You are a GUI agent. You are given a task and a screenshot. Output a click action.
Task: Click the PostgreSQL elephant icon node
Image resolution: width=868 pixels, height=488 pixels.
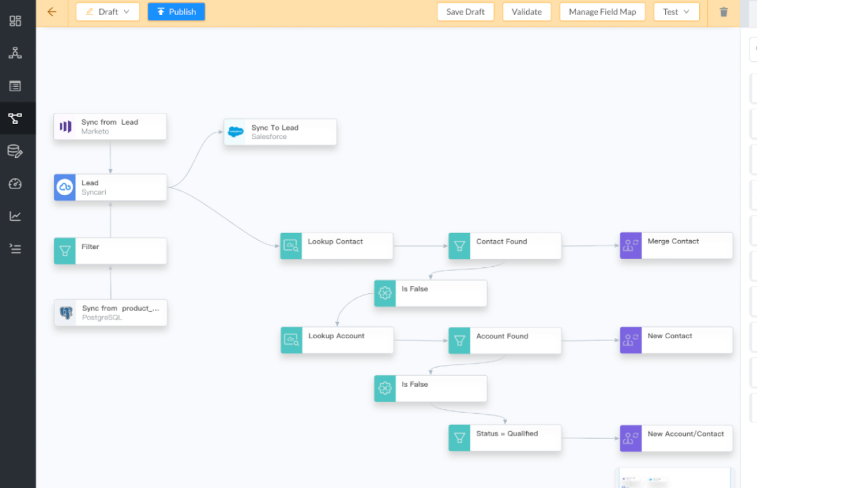[x=66, y=313]
